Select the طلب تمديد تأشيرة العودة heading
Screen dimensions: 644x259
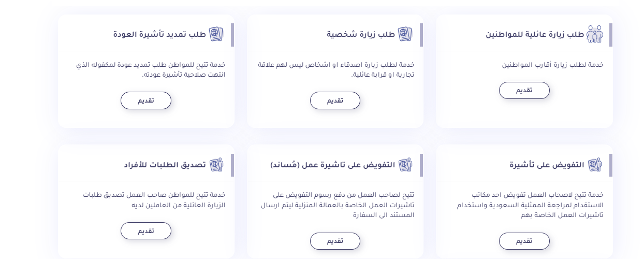coord(159,35)
